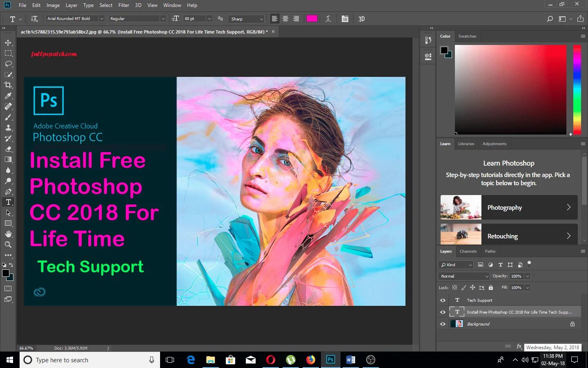Select the Eyedropper tool
This screenshot has width=588, height=368.
coord(8,96)
